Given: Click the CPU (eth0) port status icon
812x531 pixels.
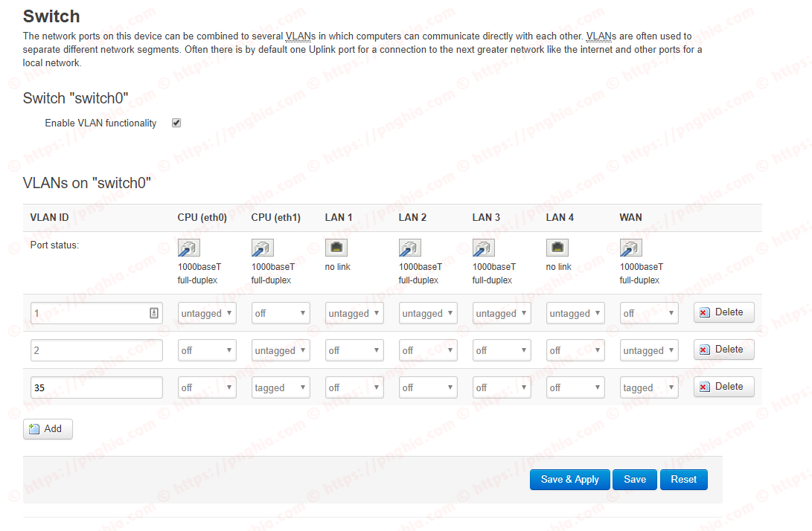Looking at the screenshot, I should coord(188,248).
